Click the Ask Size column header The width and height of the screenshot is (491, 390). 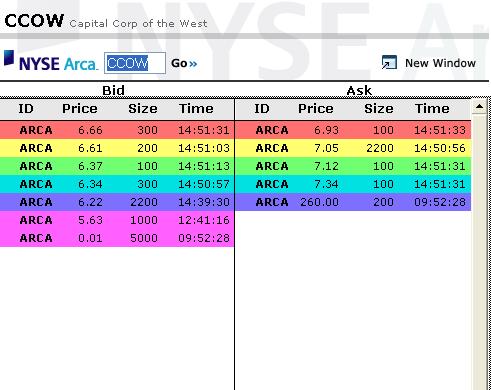click(379, 109)
